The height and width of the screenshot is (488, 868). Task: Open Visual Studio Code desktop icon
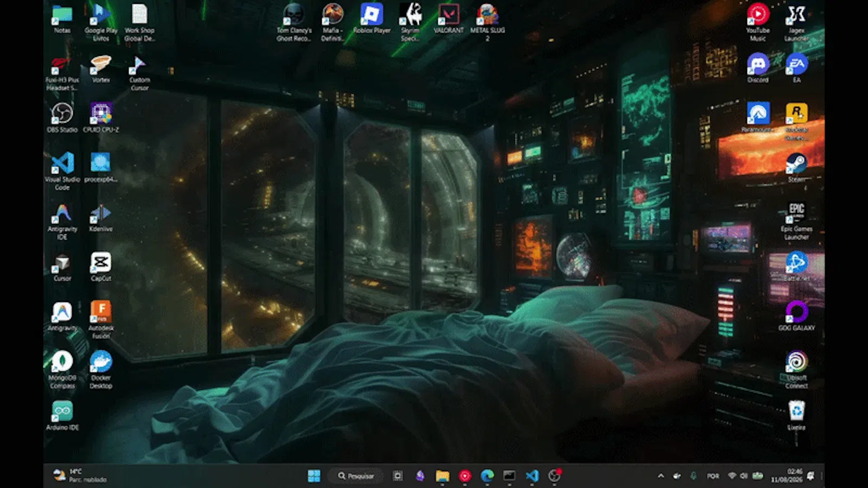coord(62,171)
